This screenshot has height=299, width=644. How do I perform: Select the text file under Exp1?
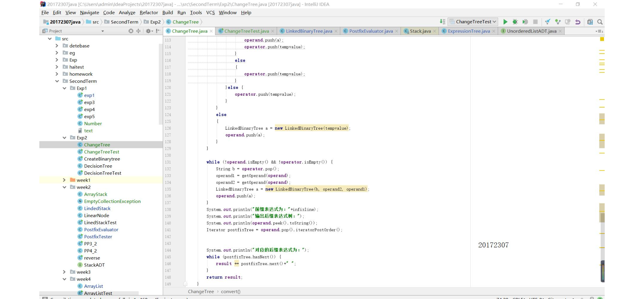pyautogui.click(x=88, y=131)
